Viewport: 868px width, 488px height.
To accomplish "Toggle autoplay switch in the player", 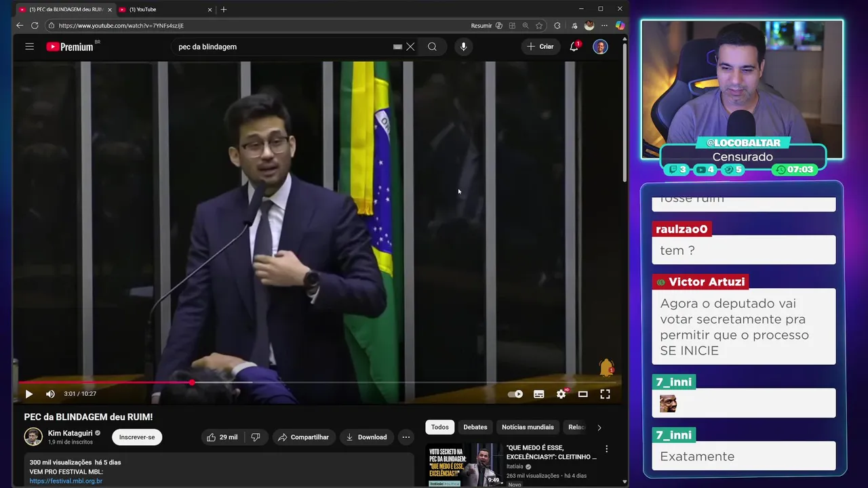I will pyautogui.click(x=515, y=394).
